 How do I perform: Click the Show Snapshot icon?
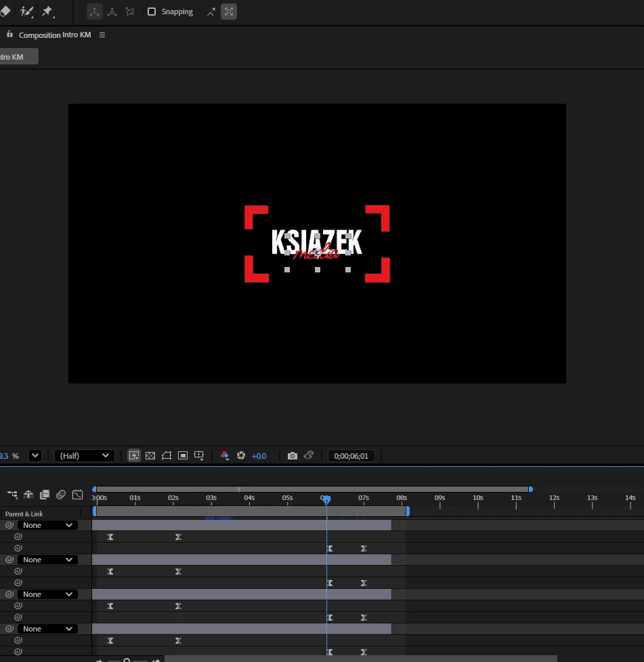tap(309, 455)
